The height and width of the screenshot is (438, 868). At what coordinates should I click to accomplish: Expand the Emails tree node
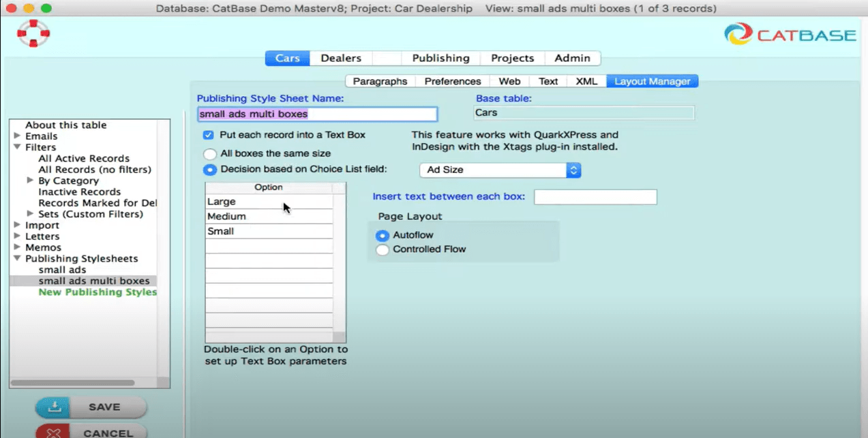[17, 136]
